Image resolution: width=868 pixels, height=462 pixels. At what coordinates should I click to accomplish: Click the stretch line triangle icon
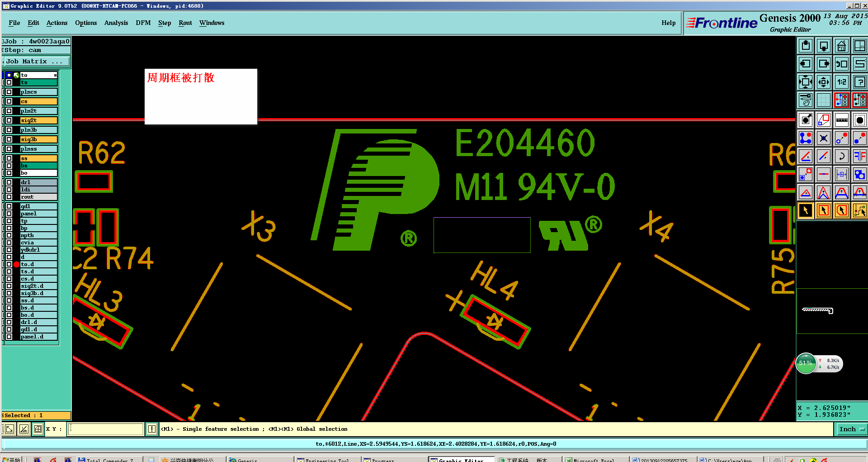pyautogui.click(x=806, y=192)
